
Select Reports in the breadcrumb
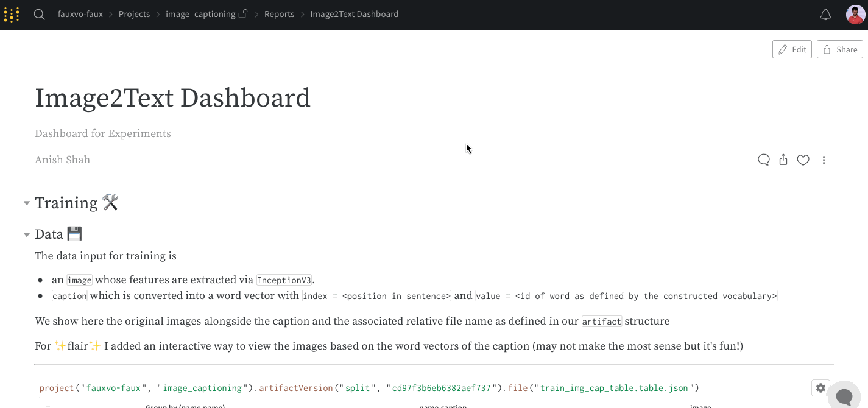point(279,14)
